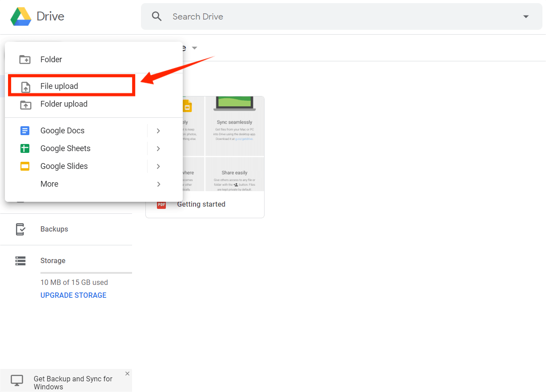546x392 pixels.
Task: Click the Storage stack icon
Action: point(20,261)
